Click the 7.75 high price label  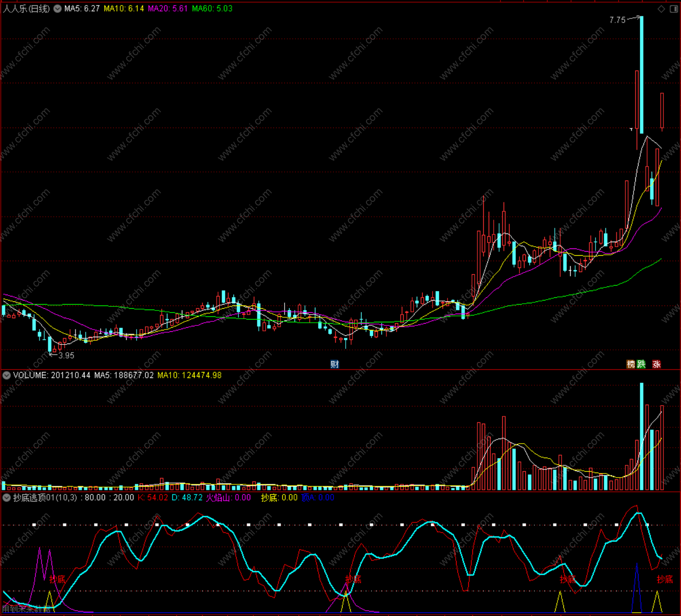pyautogui.click(x=617, y=20)
